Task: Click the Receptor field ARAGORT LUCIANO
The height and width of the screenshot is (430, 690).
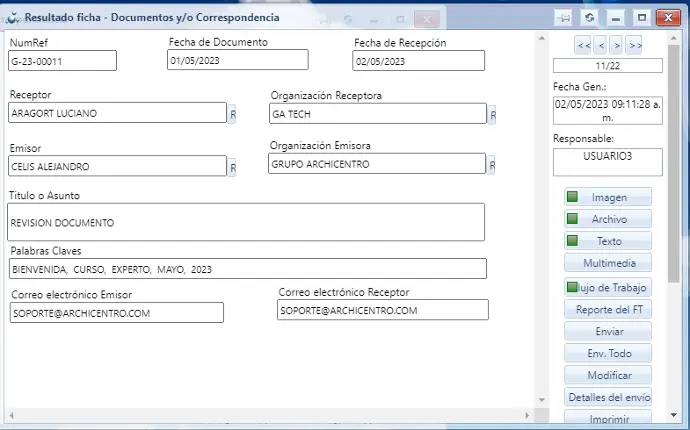Action: [x=117, y=113]
